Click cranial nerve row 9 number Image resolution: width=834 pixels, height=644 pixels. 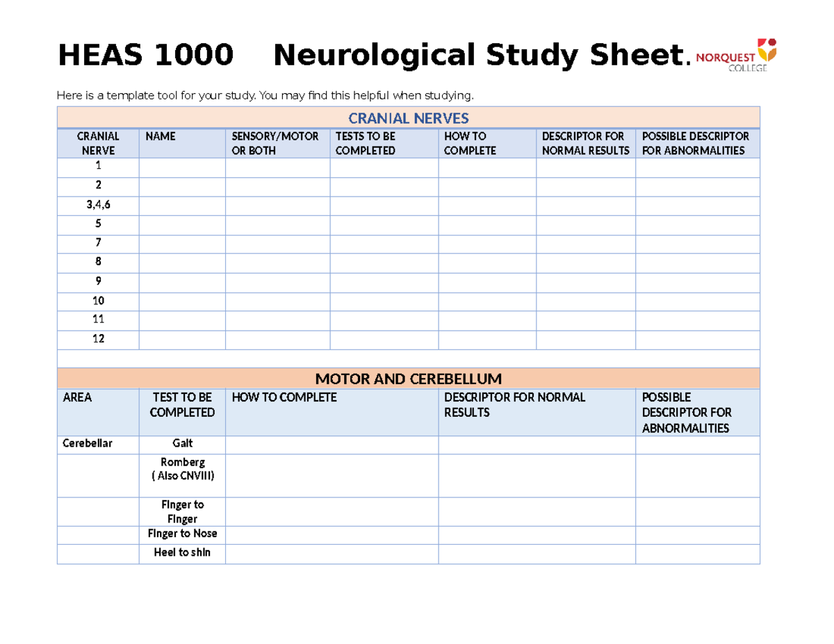coord(98,281)
